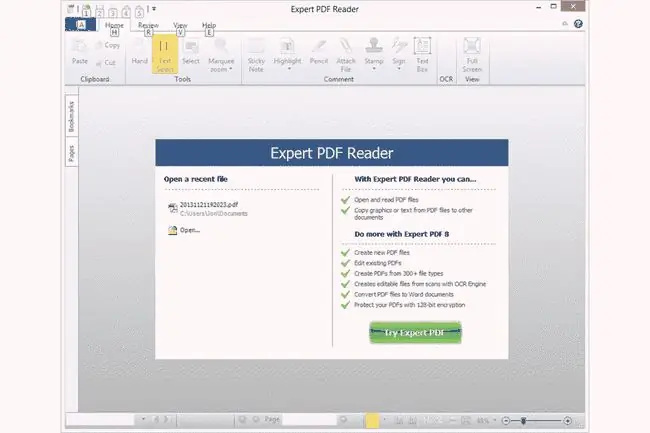Open recent file 20131121192023.pdf
This screenshot has width=650, height=433.
point(209,205)
